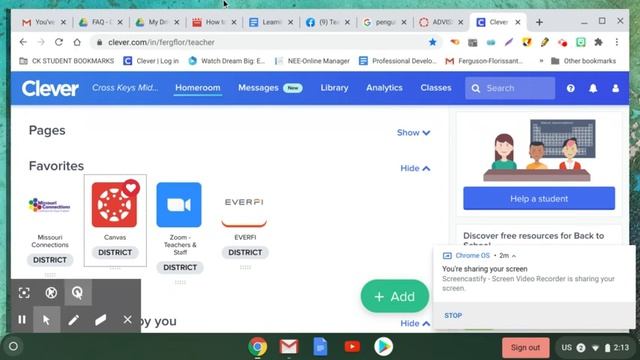Screen dimensions: 640x360
Task: Open the EVERFI app tile
Action: point(244,205)
